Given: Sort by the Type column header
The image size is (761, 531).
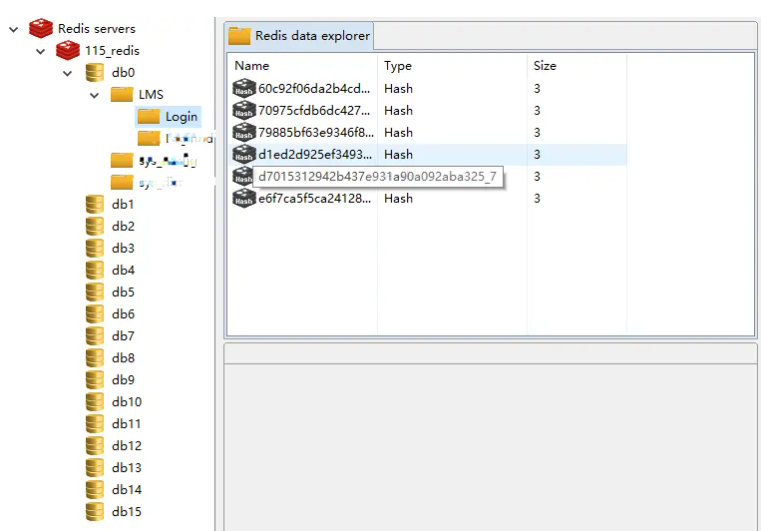Looking at the screenshot, I should (398, 66).
